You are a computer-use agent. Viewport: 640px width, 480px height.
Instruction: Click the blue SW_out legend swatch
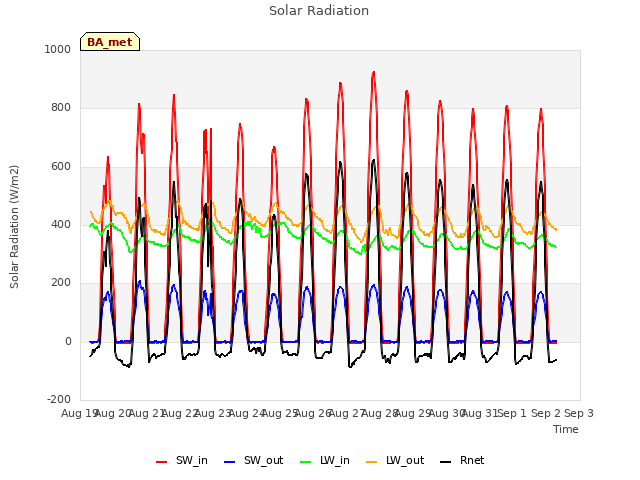[230, 462]
